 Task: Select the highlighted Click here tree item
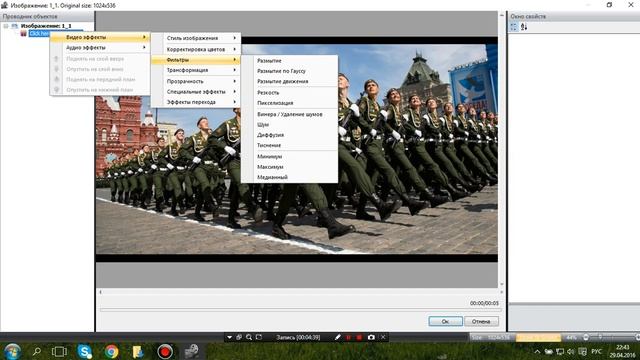pyautogui.click(x=39, y=33)
